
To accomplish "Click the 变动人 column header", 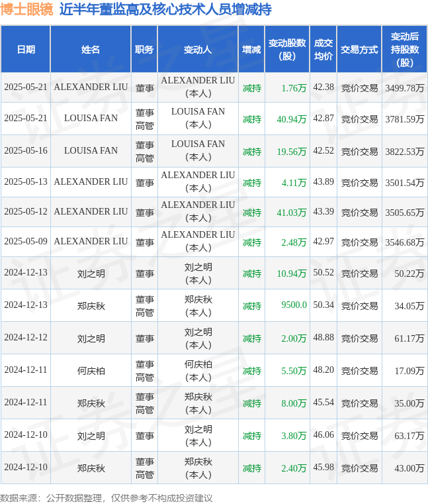I will pyautogui.click(x=198, y=50).
